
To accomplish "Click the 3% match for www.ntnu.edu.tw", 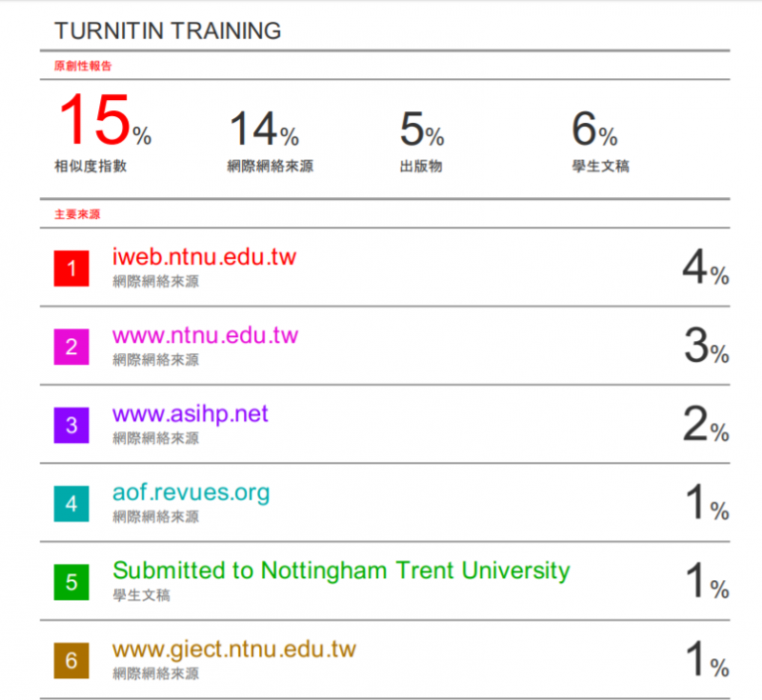I will pyautogui.click(x=706, y=346).
